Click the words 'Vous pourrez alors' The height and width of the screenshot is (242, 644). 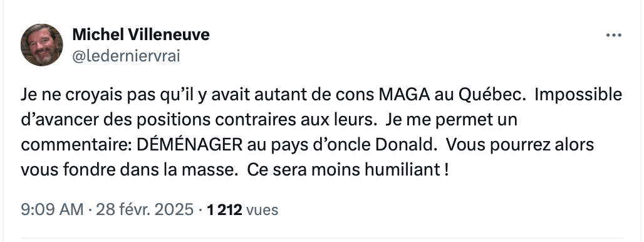click(520, 145)
